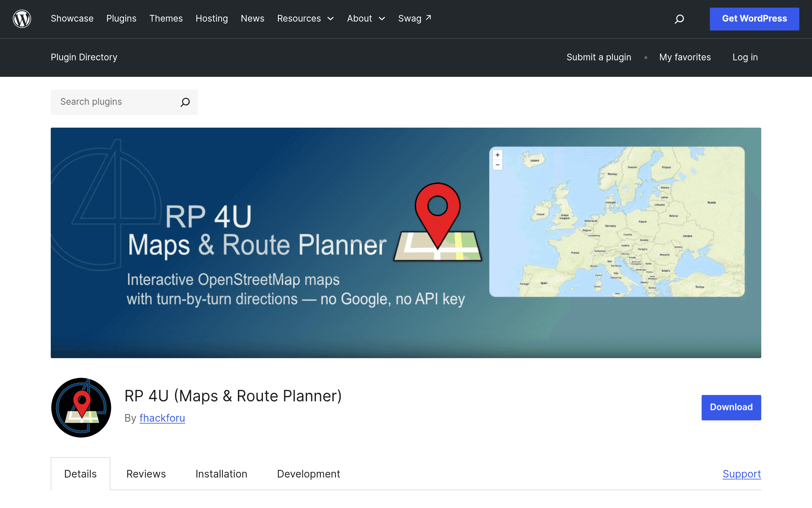Download the RP 4U plugin
Screen dimensions: 812x508
(731, 407)
